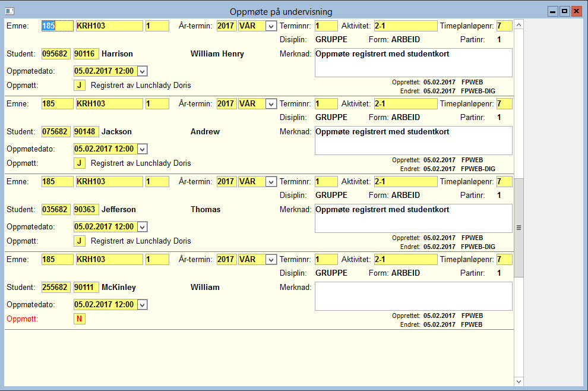Click the "FPWEB-DIG" text in Harrison's record
This screenshot has width=588, height=391.
point(478,91)
